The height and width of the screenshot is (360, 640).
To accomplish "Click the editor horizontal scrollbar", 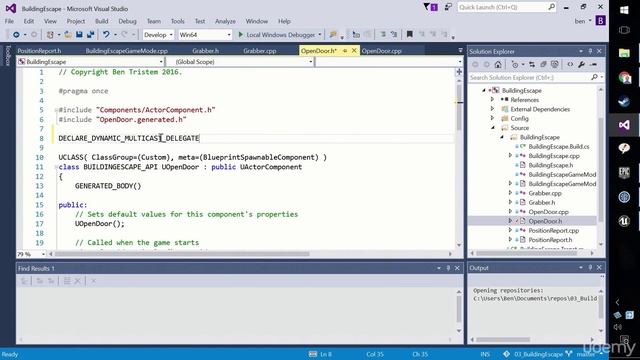I will click(182, 254).
